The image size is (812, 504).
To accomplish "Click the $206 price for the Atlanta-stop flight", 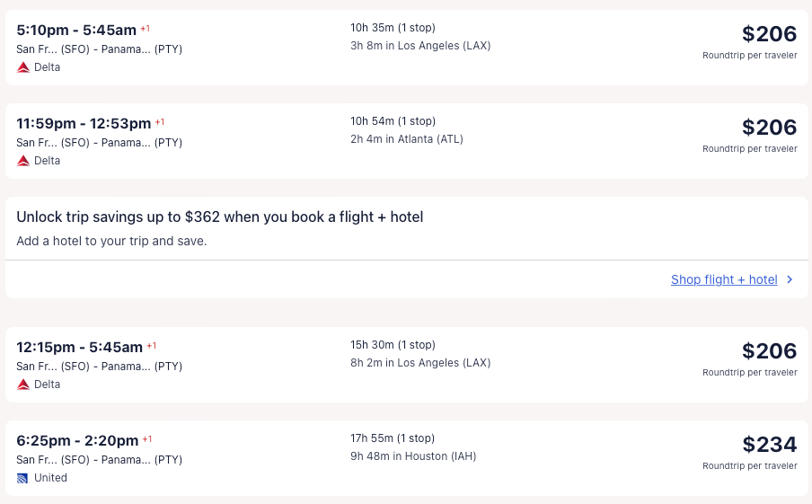I will [x=769, y=127].
